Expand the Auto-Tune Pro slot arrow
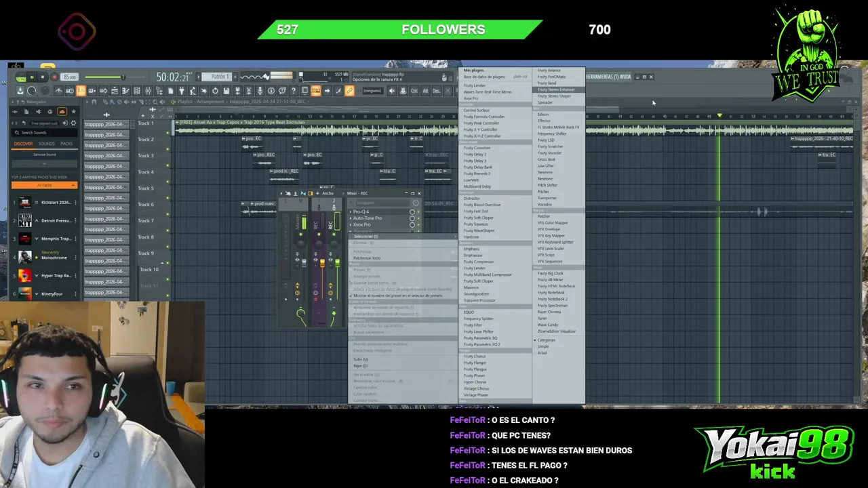This screenshot has height=488, width=868. pos(351,218)
